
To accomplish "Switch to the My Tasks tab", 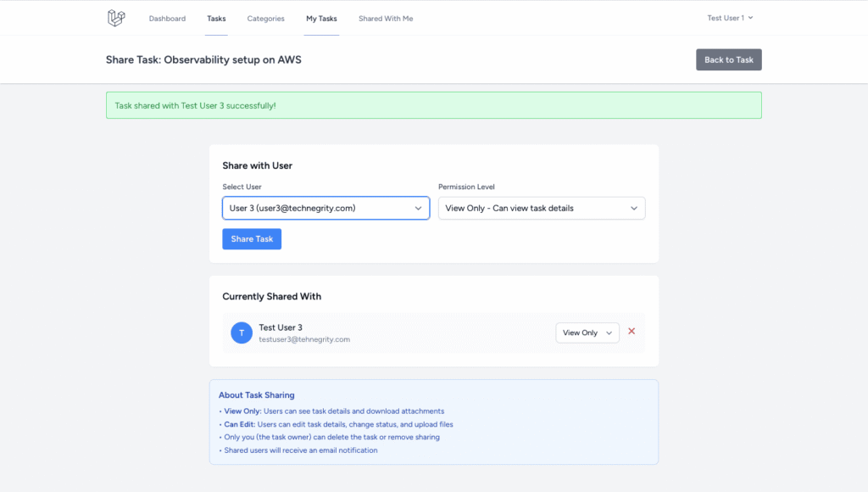I will pos(321,19).
